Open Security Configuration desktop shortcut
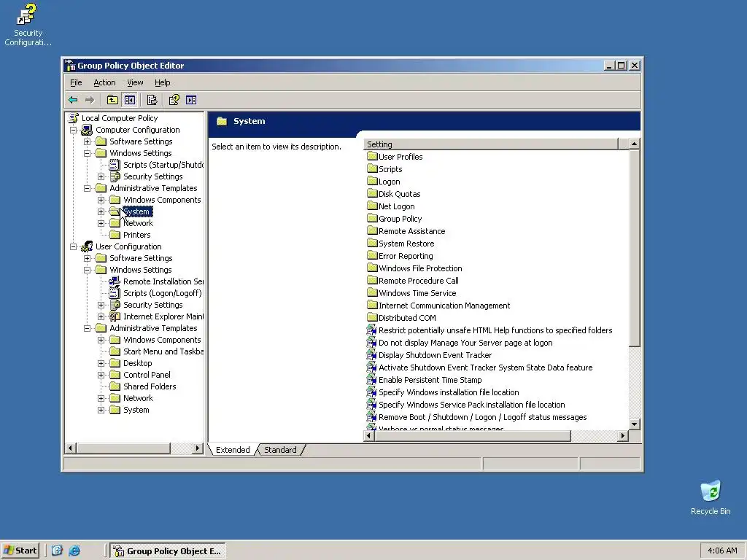Image resolution: width=747 pixels, height=560 pixels. pyautogui.click(x=28, y=25)
